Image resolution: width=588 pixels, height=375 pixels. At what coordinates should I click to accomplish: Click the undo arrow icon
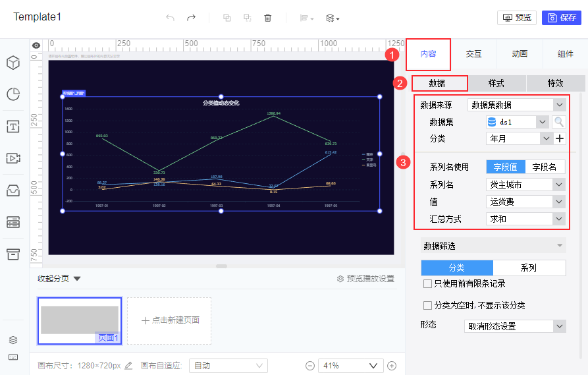[171, 18]
